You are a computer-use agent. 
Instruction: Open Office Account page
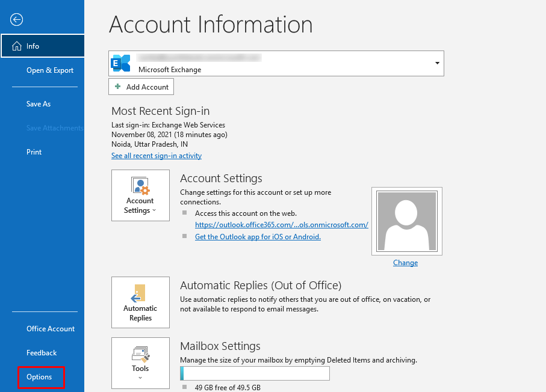click(51, 329)
